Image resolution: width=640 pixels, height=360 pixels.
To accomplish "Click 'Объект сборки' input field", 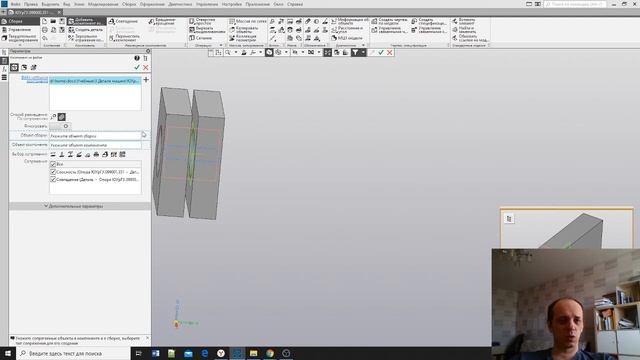I will click(x=95, y=136).
